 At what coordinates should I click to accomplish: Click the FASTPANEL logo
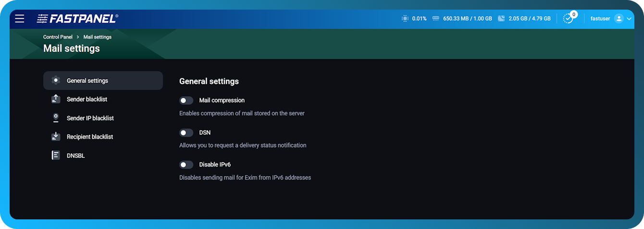pyautogui.click(x=77, y=19)
